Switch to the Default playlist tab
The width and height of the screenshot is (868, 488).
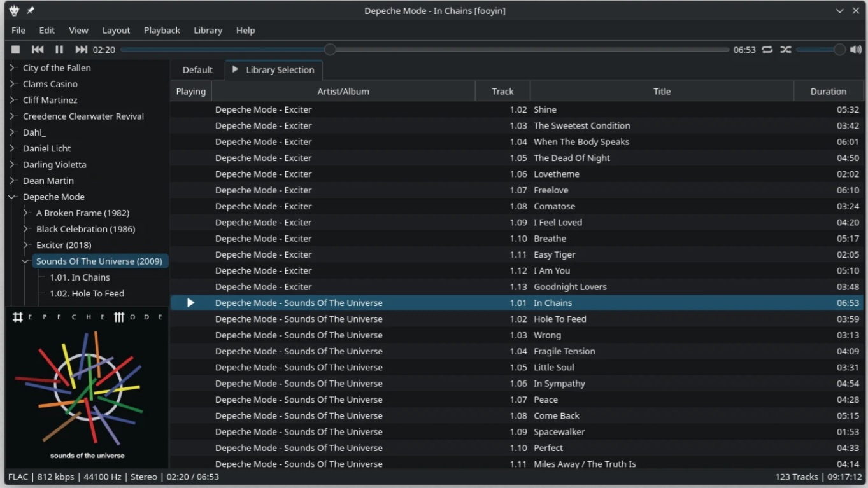pos(197,70)
